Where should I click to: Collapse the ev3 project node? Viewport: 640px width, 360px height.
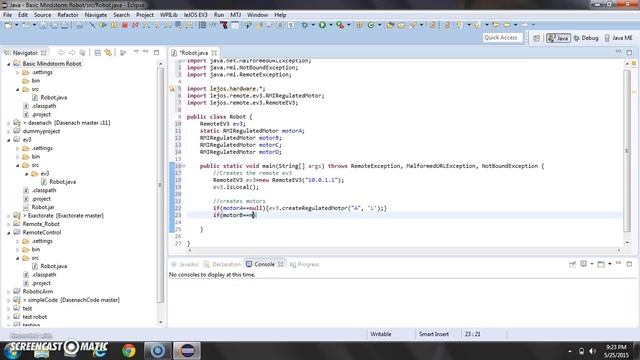tap(9, 140)
